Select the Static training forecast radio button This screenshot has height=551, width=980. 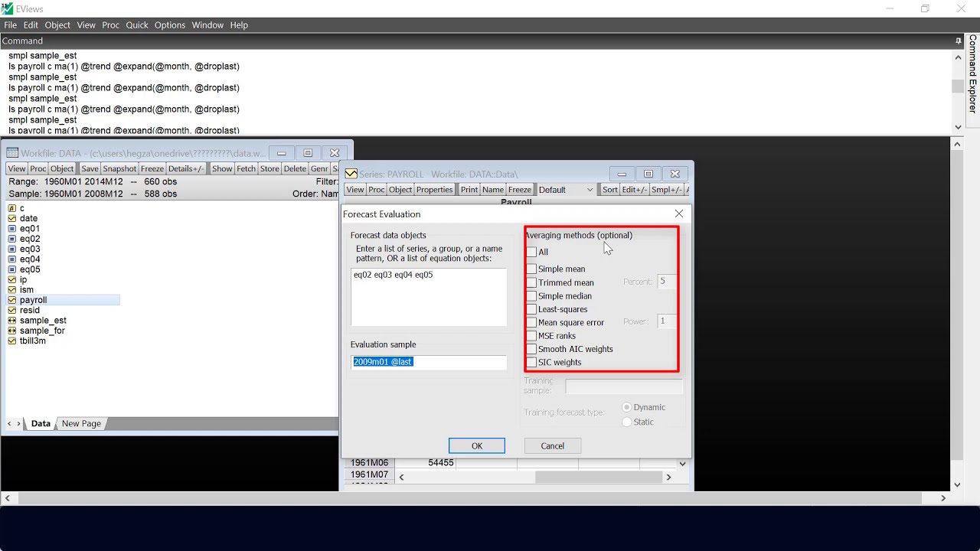(x=627, y=422)
